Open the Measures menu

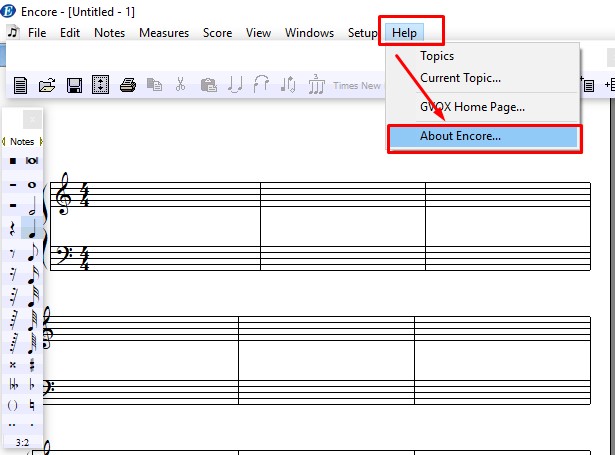[x=164, y=33]
